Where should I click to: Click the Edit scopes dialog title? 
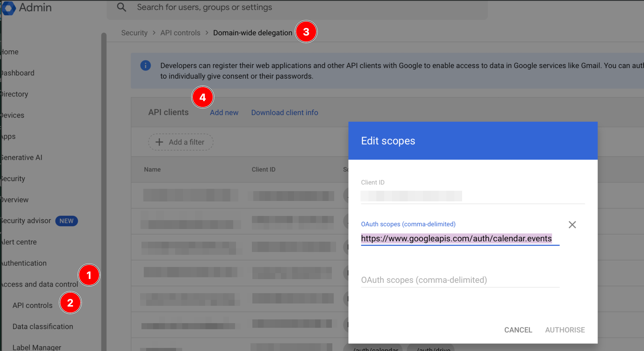(388, 141)
